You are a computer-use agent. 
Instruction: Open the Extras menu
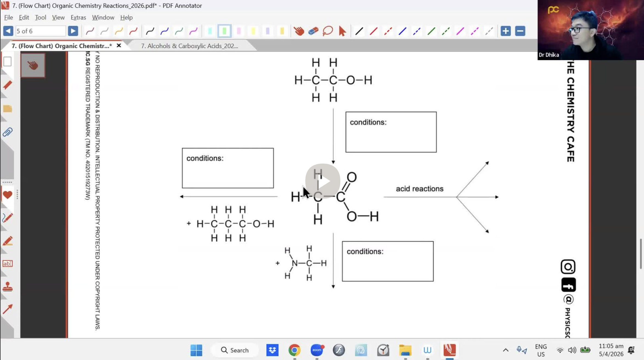[x=78, y=17]
